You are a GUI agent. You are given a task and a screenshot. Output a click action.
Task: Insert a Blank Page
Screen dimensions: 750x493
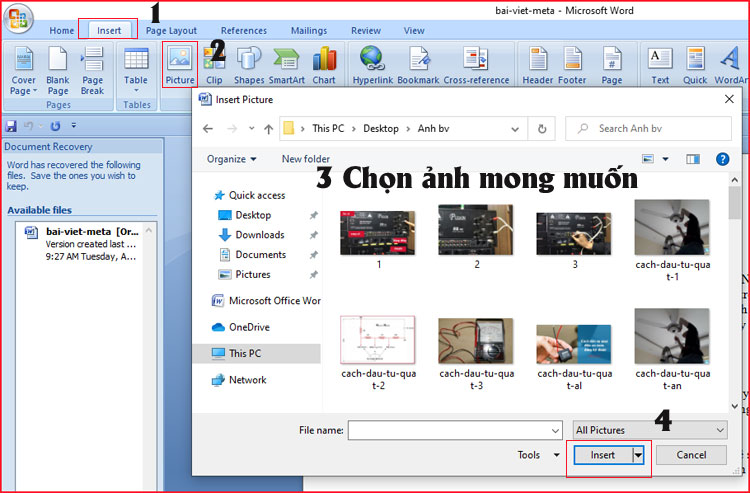pyautogui.click(x=57, y=71)
